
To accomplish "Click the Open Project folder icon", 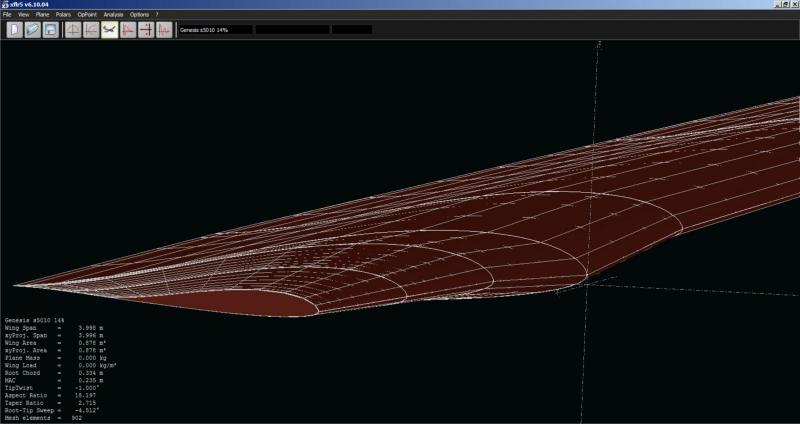I will [x=32, y=30].
